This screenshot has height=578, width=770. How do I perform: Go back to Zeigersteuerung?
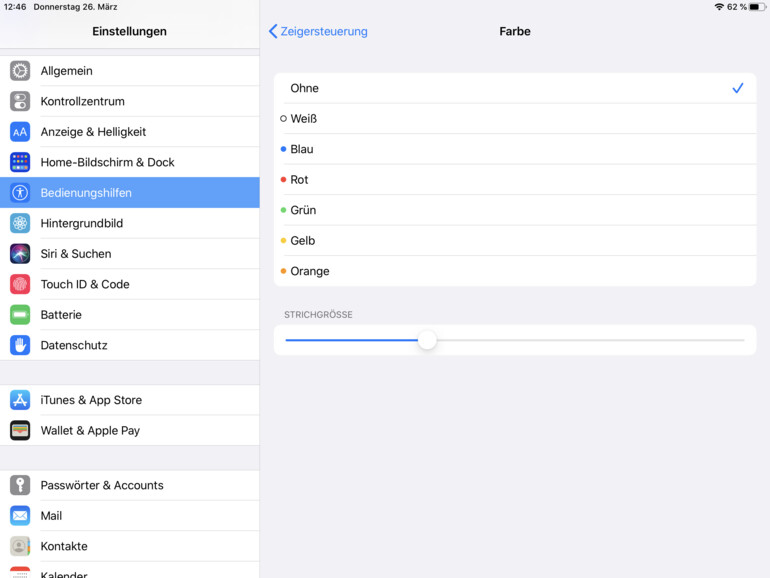click(318, 31)
